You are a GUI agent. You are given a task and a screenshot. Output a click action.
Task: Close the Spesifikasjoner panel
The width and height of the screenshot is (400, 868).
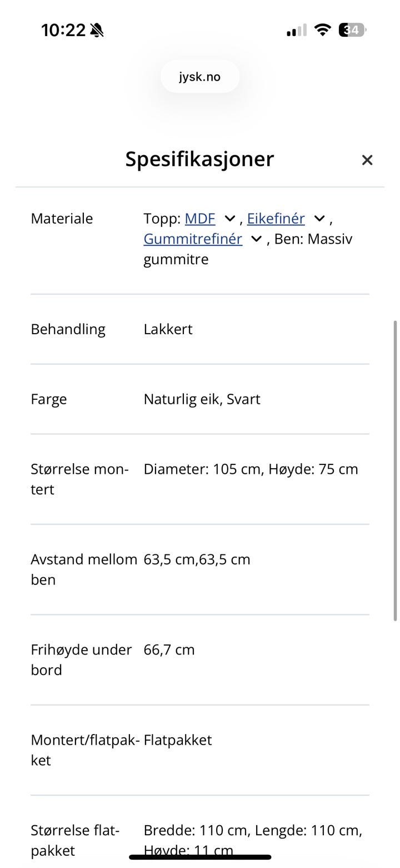(x=367, y=160)
